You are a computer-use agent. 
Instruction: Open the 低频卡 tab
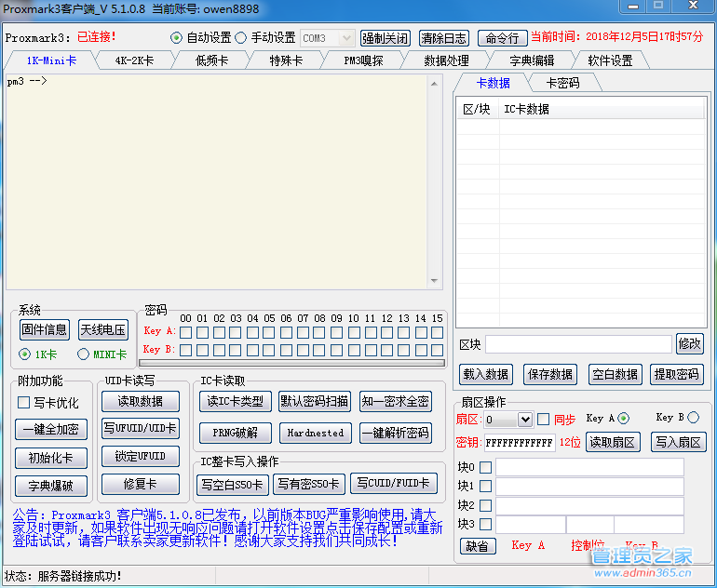211,60
